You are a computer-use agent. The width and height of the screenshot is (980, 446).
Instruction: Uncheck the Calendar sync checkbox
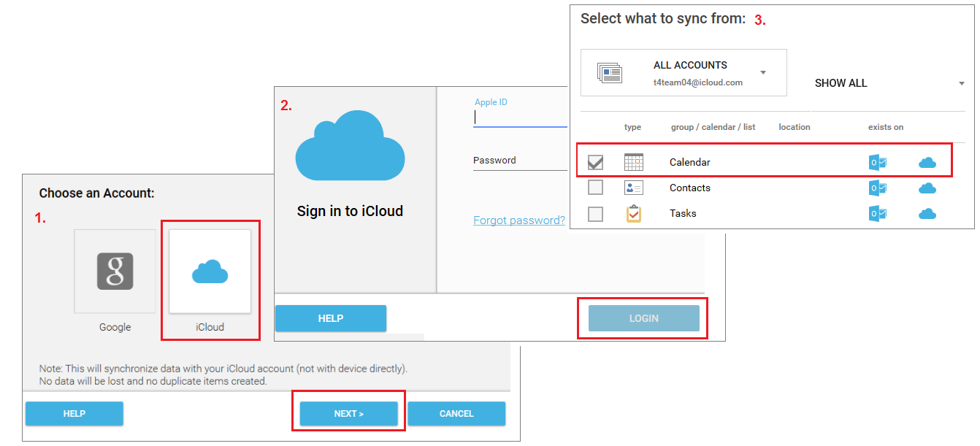(596, 163)
